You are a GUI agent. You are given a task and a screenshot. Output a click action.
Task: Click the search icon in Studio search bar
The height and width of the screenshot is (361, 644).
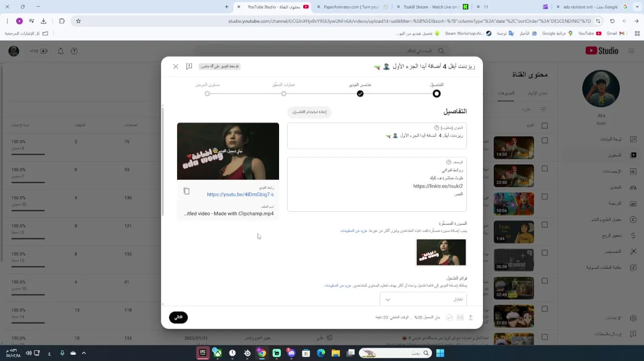(x=441, y=51)
